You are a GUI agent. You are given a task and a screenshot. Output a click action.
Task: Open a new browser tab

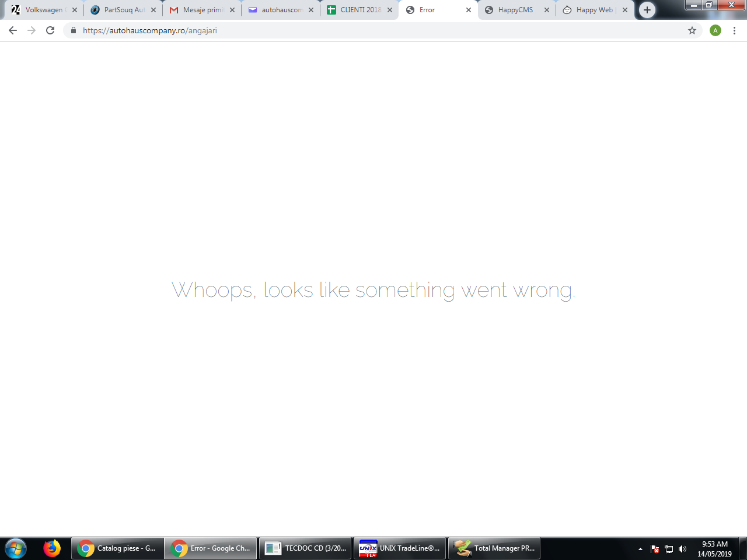tap(647, 10)
